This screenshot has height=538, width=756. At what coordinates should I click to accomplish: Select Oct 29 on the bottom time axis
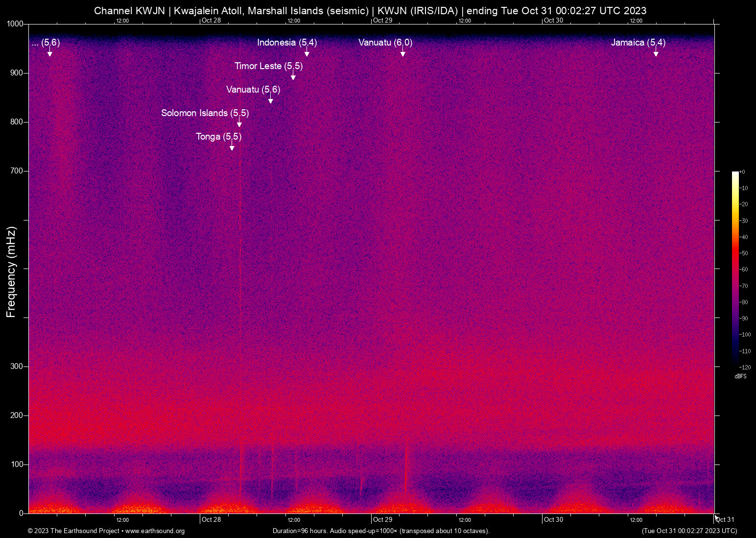click(382, 519)
